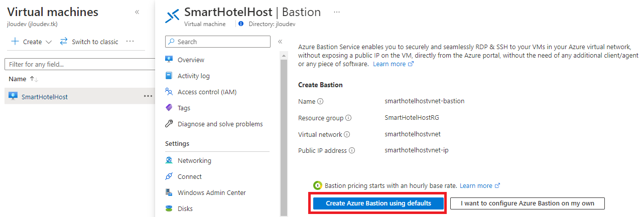Open the Activity log page
Image resolution: width=644 pixels, height=217 pixels.
[x=194, y=76]
